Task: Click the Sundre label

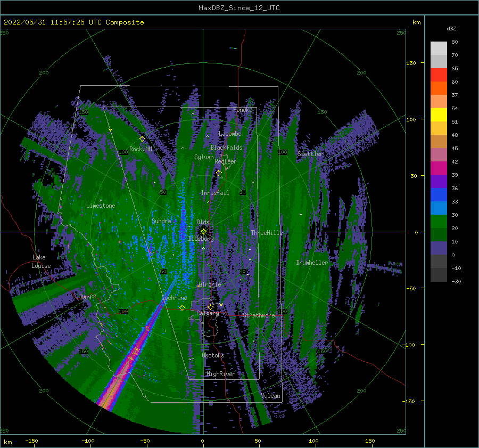Action: (x=161, y=221)
